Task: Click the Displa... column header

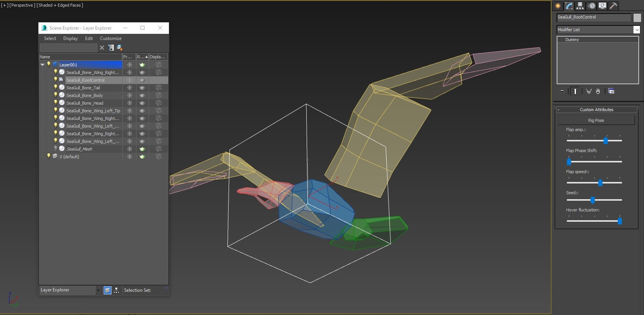Action: [158, 57]
